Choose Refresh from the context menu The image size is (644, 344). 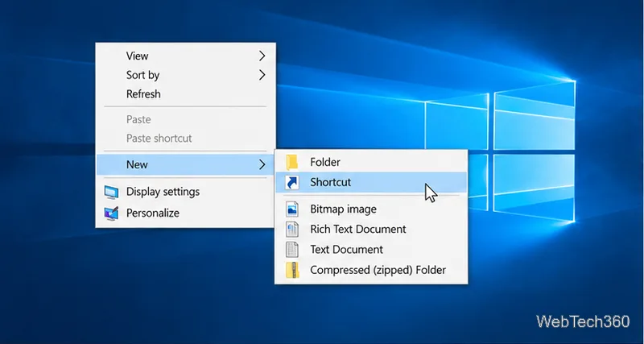[185, 94]
